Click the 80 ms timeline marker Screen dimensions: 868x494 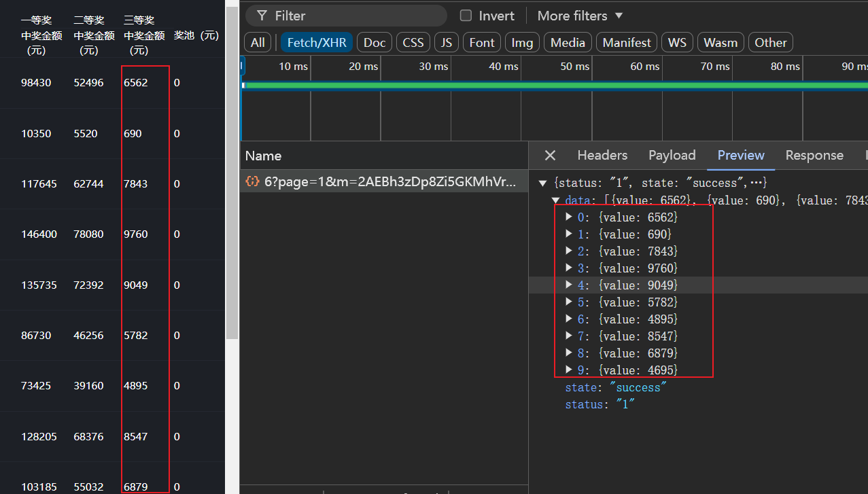tap(785, 66)
